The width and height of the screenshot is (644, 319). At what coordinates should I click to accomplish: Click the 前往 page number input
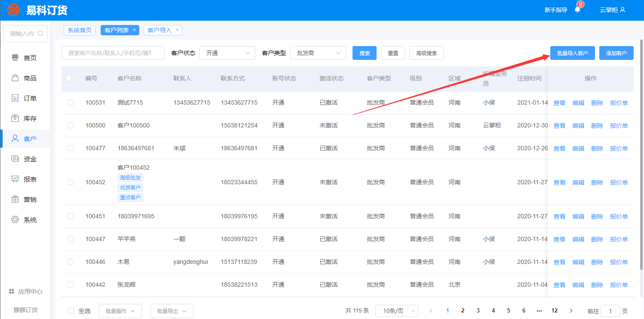[610, 311]
